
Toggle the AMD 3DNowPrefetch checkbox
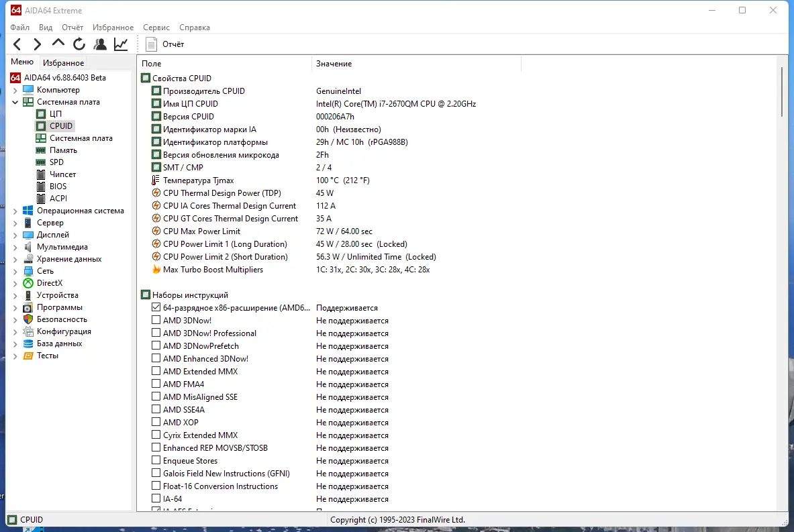pos(156,345)
